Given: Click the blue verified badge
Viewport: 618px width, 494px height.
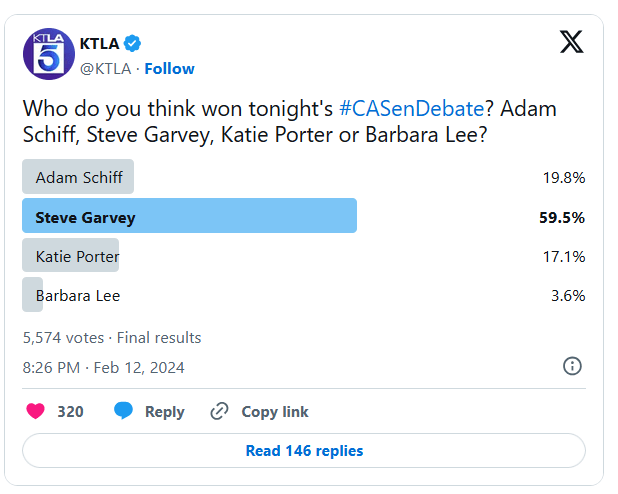Looking at the screenshot, I should coord(133,43).
